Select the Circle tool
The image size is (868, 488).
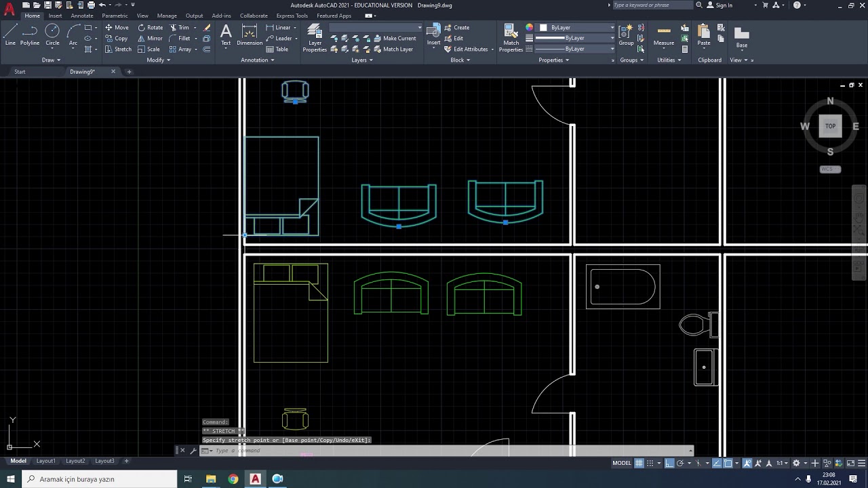[x=52, y=35]
